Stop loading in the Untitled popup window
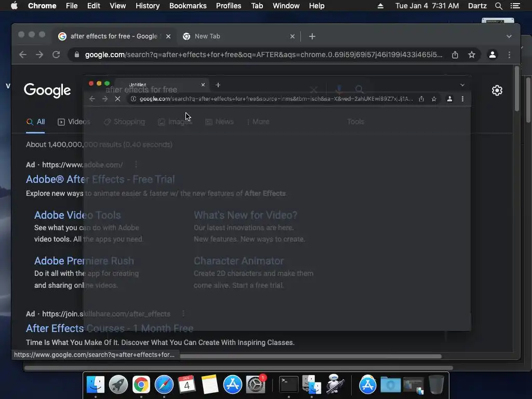The width and height of the screenshot is (532, 399). click(x=117, y=99)
